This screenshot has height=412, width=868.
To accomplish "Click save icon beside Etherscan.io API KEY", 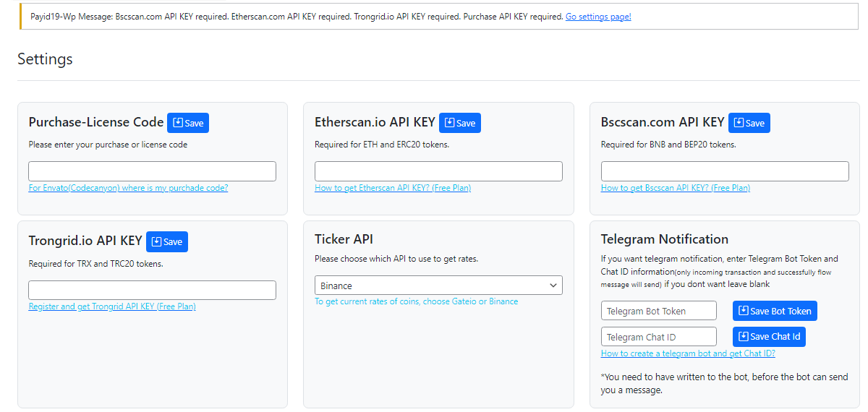I will [x=450, y=123].
